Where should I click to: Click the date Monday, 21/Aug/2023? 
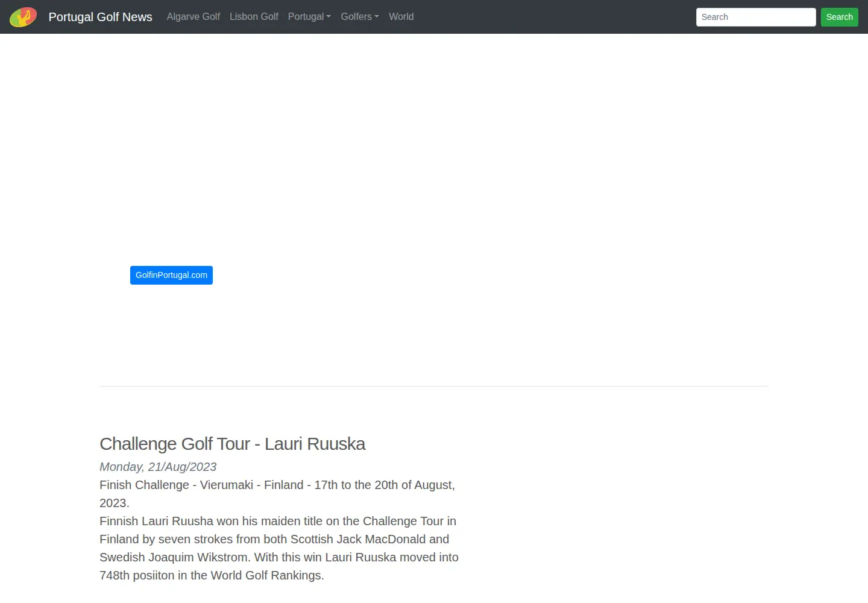(x=158, y=467)
